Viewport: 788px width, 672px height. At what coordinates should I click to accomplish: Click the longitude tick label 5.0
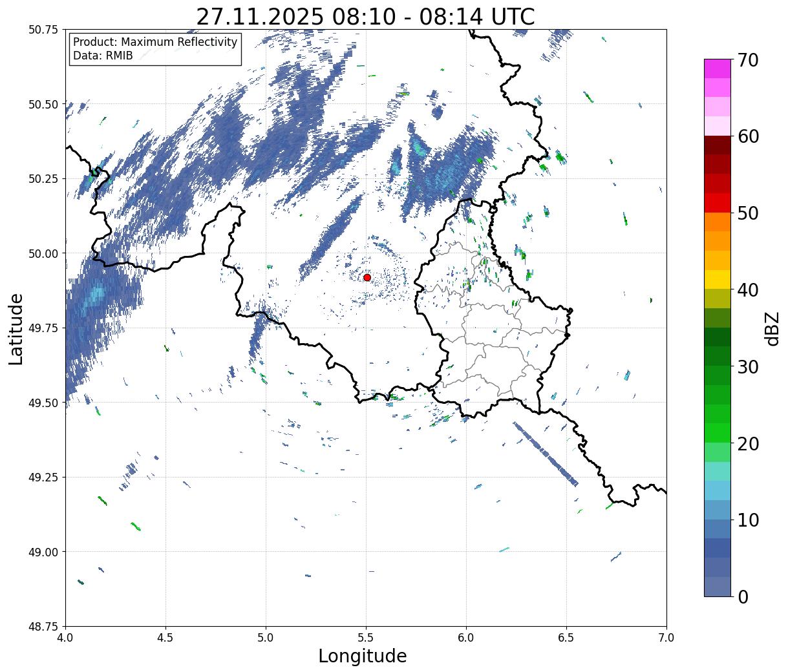point(266,637)
